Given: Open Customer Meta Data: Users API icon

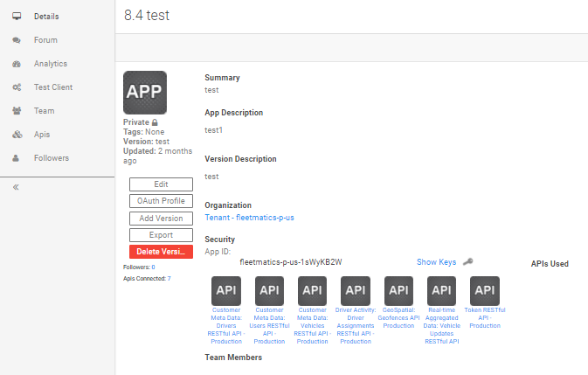Looking at the screenshot, I should [269, 290].
